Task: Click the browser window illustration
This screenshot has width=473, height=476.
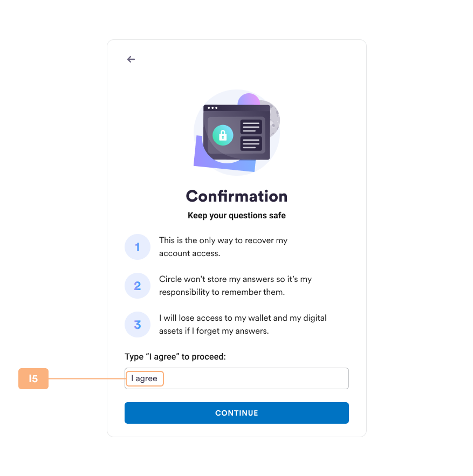Action: (x=237, y=132)
